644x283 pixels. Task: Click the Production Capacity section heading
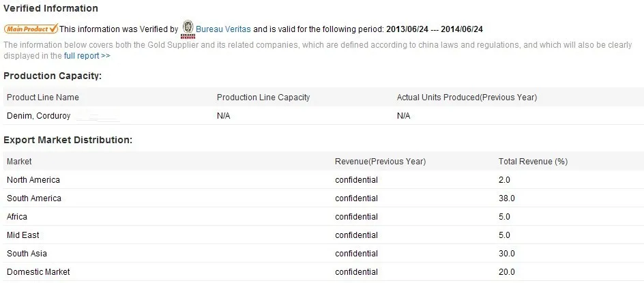tap(53, 76)
